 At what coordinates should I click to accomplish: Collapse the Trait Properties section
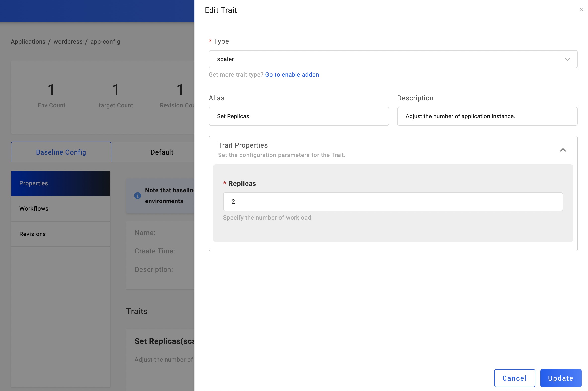click(x=563, y=150)
